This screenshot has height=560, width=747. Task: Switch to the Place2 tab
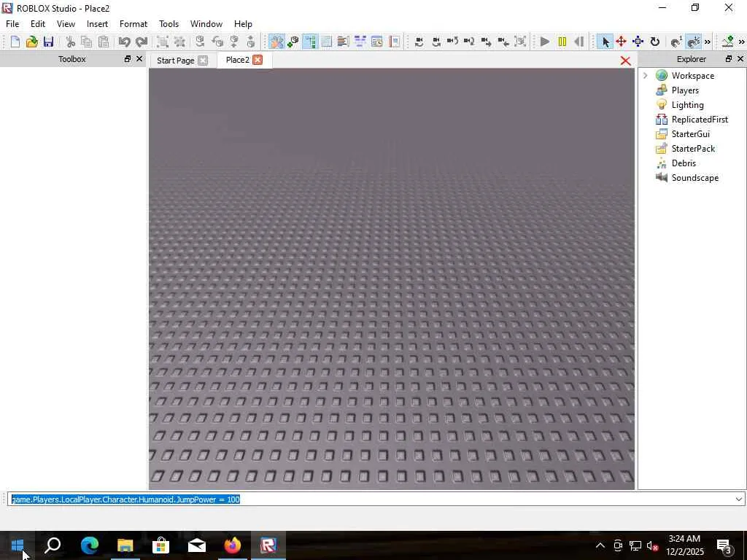click(x=237, y=60)
